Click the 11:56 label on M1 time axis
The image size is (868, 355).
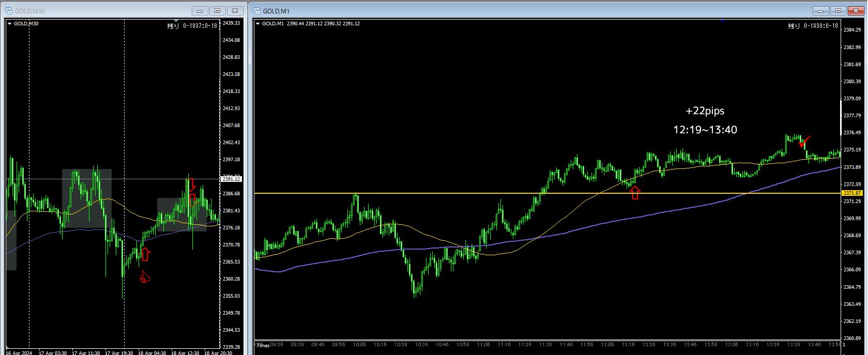pyautogui.click(x=587, y=345)
